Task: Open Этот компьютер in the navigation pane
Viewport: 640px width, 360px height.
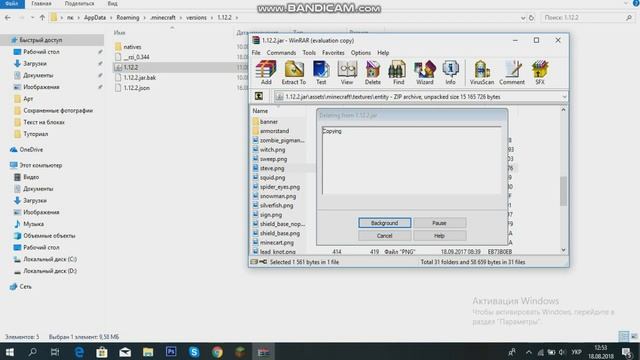Action: tap(40, 165)
